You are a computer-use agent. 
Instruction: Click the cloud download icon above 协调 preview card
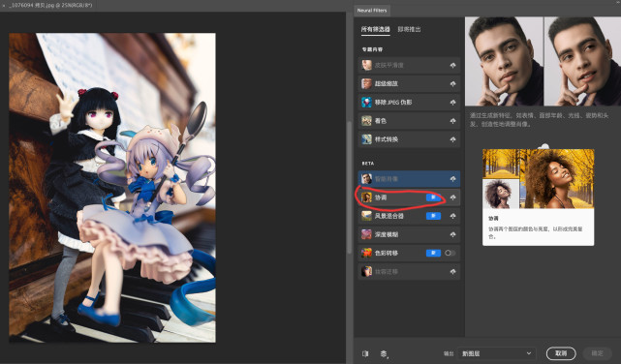coord(544,146)
